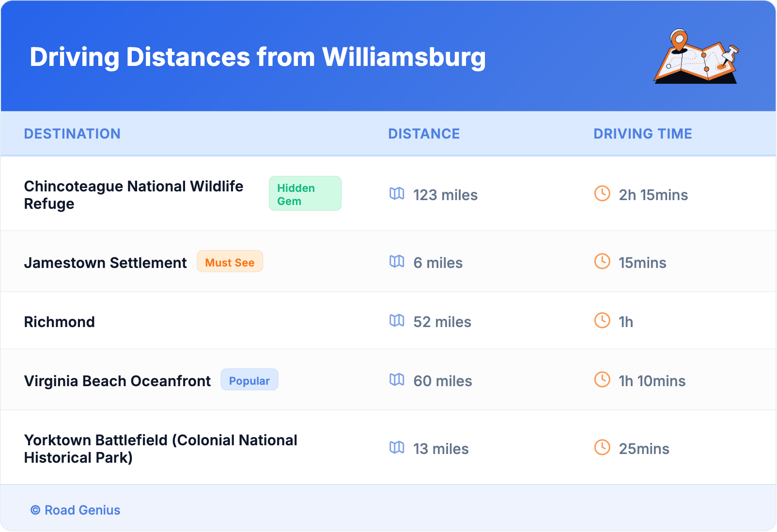The height and width of the screenshot is (532, 777).
Task: Select the Popular badge
Action: coord(249,380)
